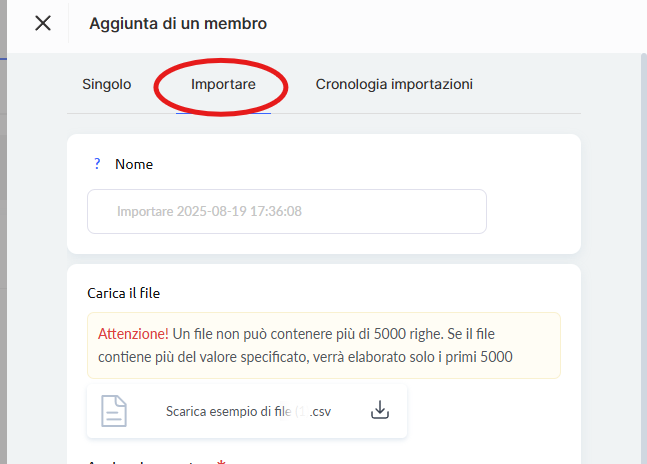Click the Nome field label

tap(134, 164)
